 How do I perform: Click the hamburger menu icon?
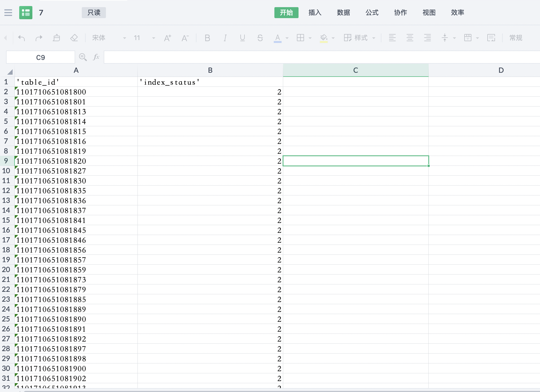click(x=8, y=13)
